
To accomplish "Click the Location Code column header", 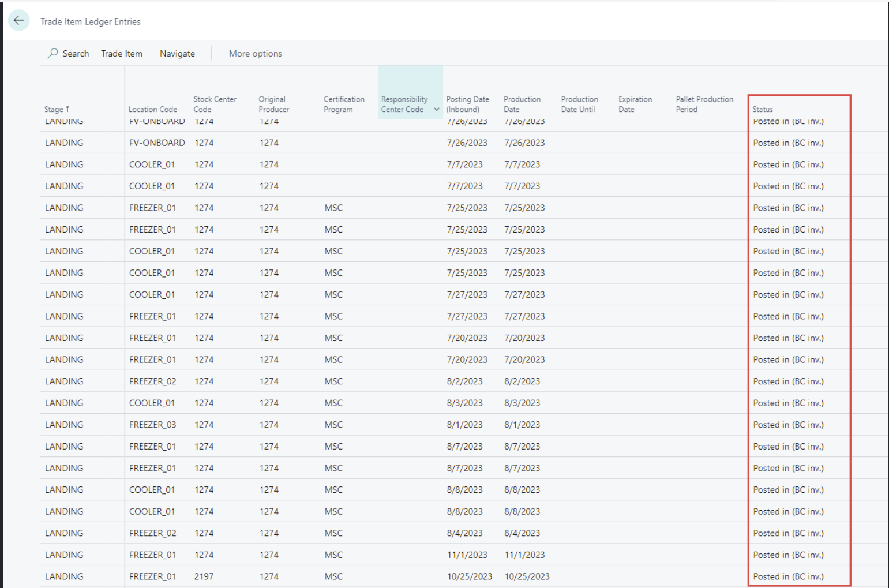I will [x=152, y=109].
